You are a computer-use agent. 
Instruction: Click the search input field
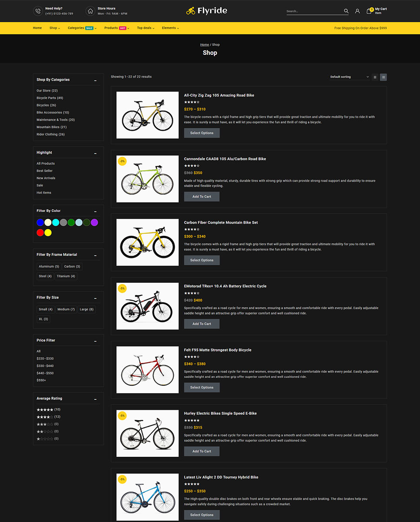[313, 11]
